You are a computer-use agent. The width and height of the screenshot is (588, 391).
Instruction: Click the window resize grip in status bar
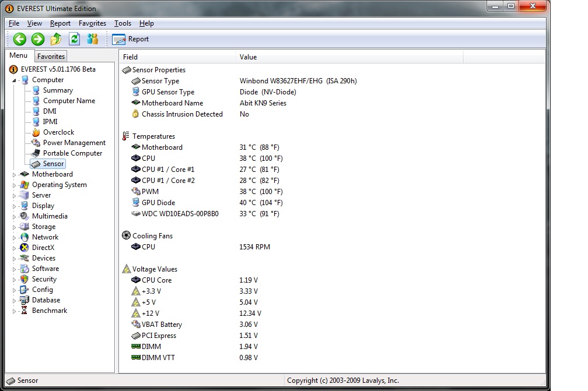coord(542,382)
